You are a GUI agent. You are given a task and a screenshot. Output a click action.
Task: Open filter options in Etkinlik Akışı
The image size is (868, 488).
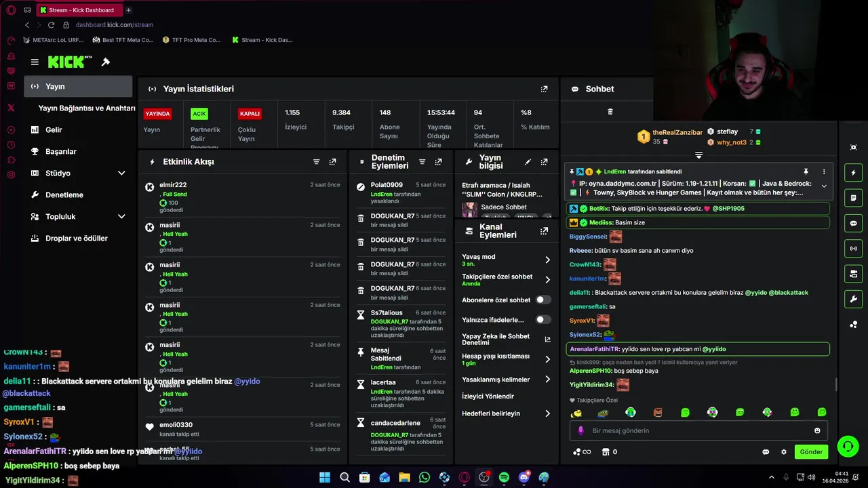pos(316,162)
